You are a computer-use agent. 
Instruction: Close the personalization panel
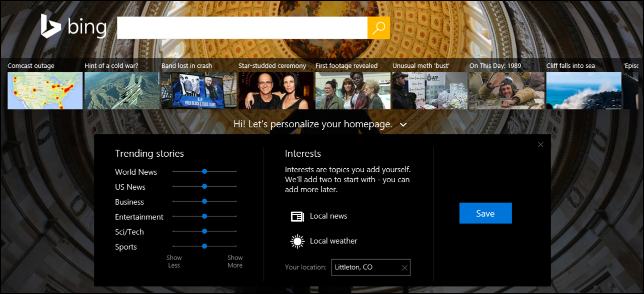pos(540,145)
